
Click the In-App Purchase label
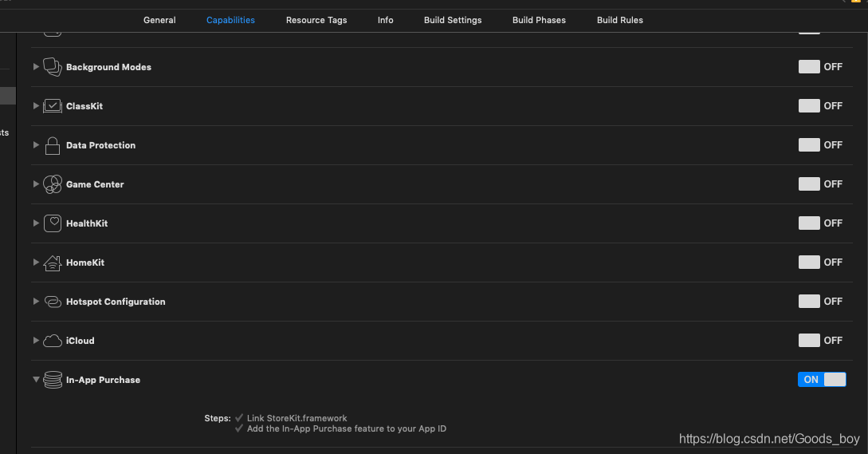(103, 380)
